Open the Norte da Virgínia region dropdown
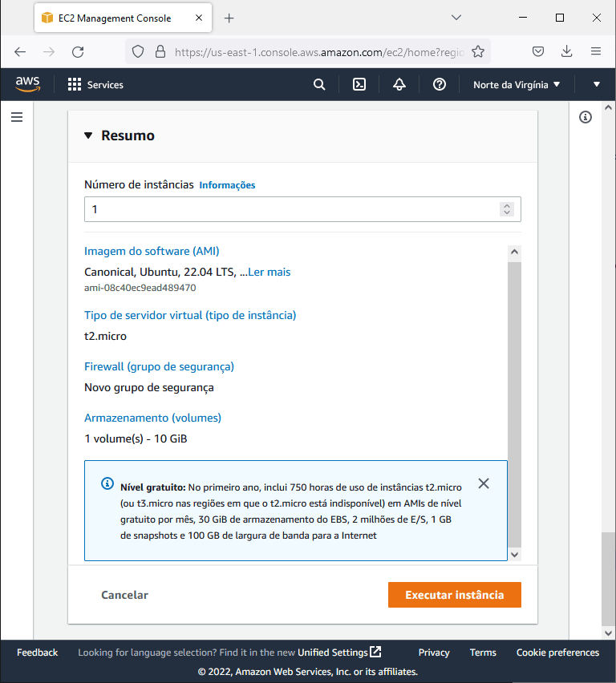The image size is (616, 683). click(x=517, y=84)
